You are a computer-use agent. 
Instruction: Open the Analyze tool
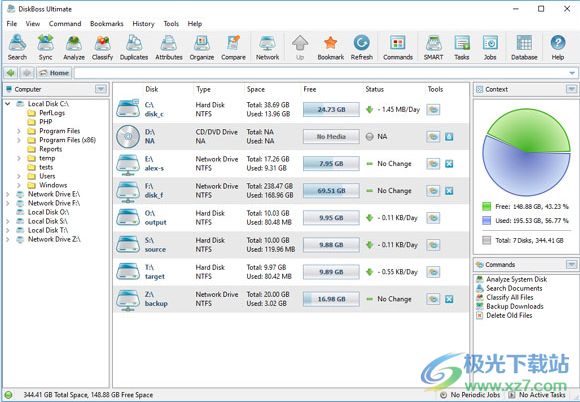pos(74,47)
